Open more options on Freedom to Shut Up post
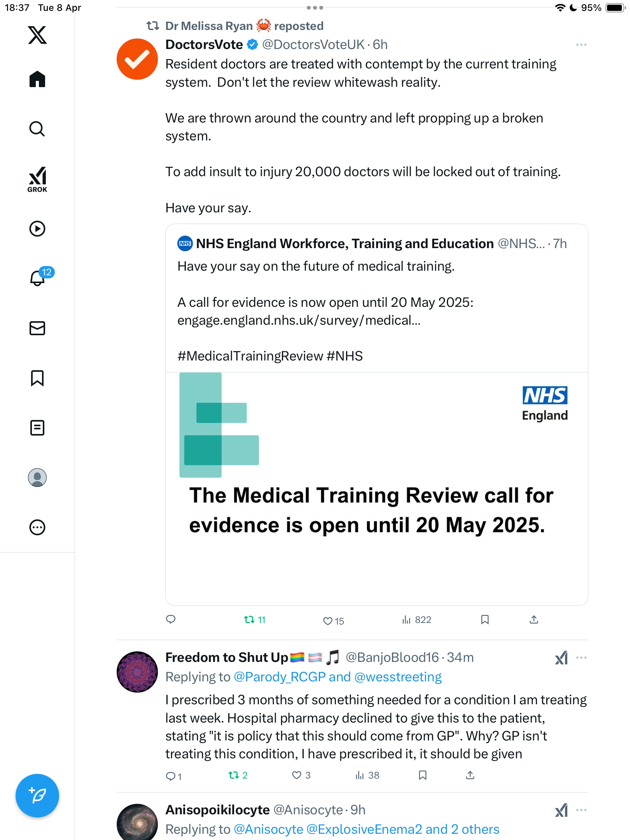Image resolution: width=630 pixels, height=840 pixels. pos(581,658)
